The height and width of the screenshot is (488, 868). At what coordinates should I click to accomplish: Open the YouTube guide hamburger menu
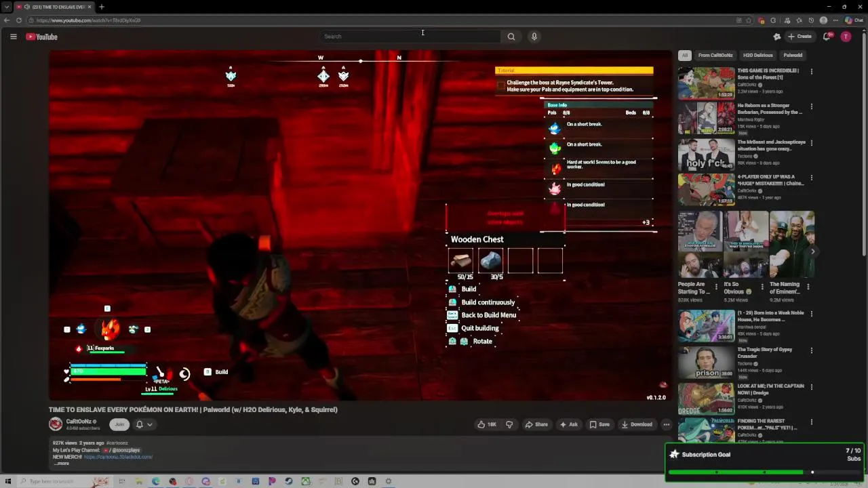point(13,37)
